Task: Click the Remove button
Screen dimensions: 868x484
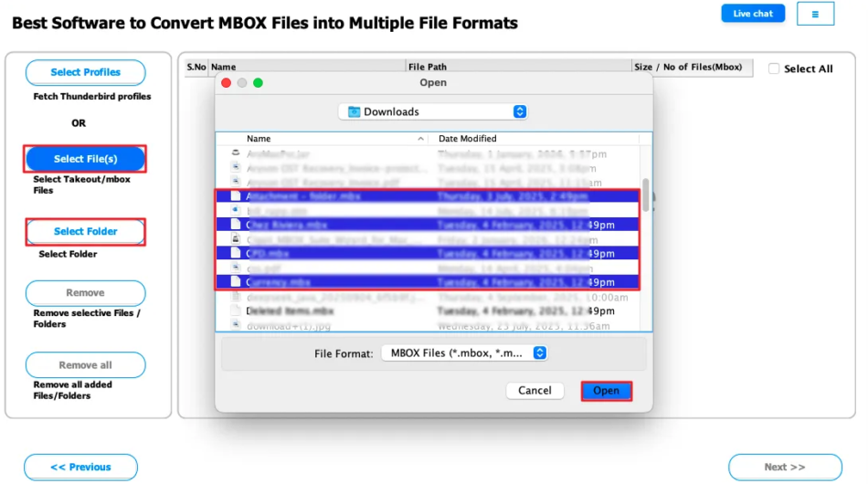Action: click(85, 292)
